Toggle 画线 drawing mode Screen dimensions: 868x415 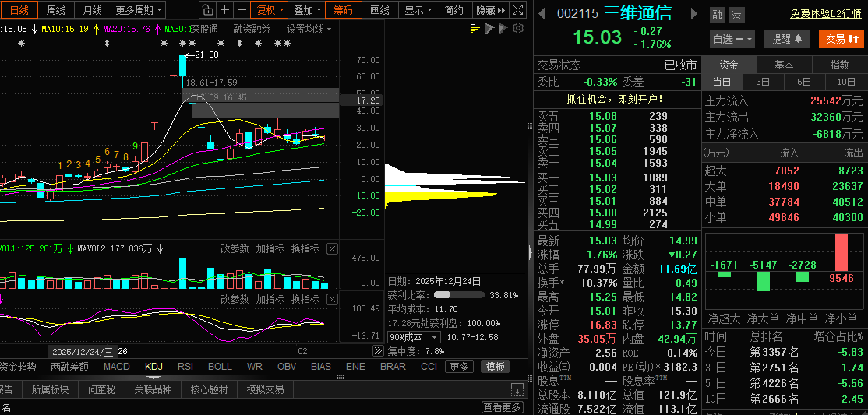(x=379, y=10)
